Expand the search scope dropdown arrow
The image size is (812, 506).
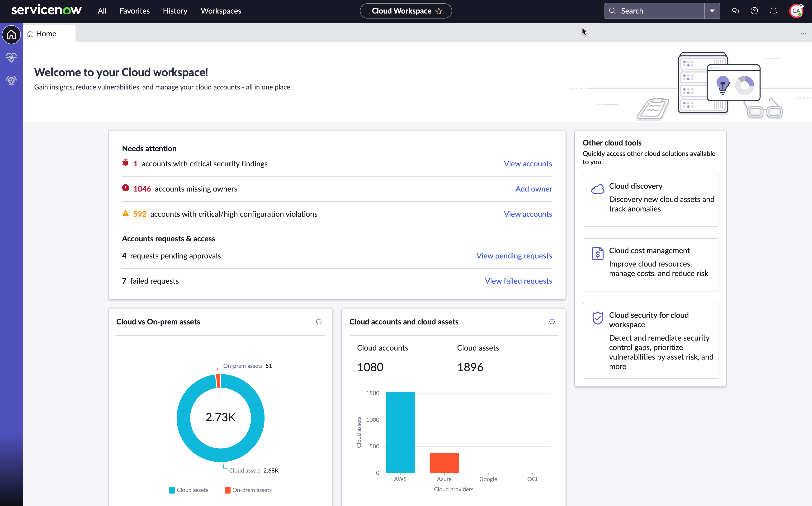pyautogui.click(x=712, y=11)
